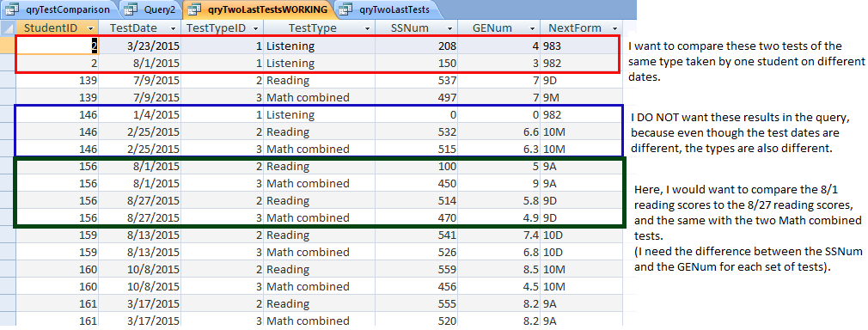Select the TestDate 8/27/2015 in the Reading row

click(139, 200)
